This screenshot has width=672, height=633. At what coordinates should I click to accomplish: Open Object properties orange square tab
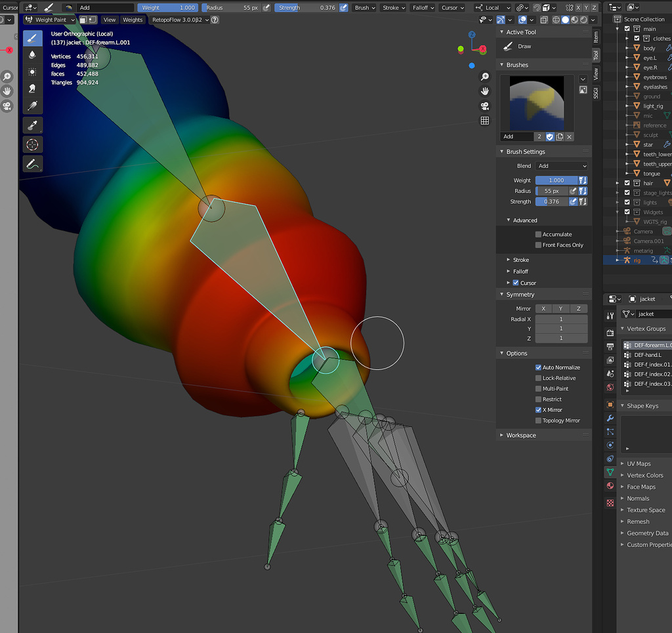[x=610, y=405]
